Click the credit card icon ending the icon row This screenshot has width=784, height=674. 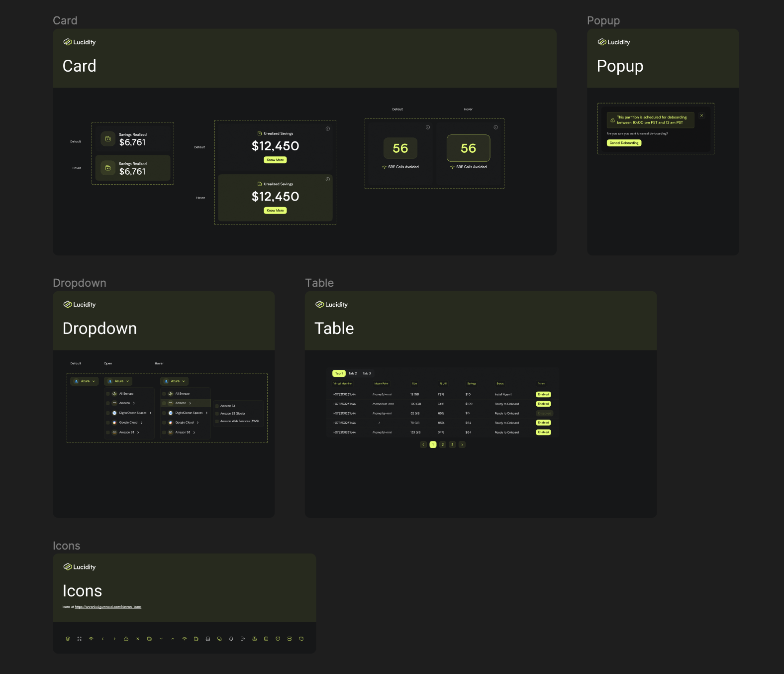[x=301, y=639]
